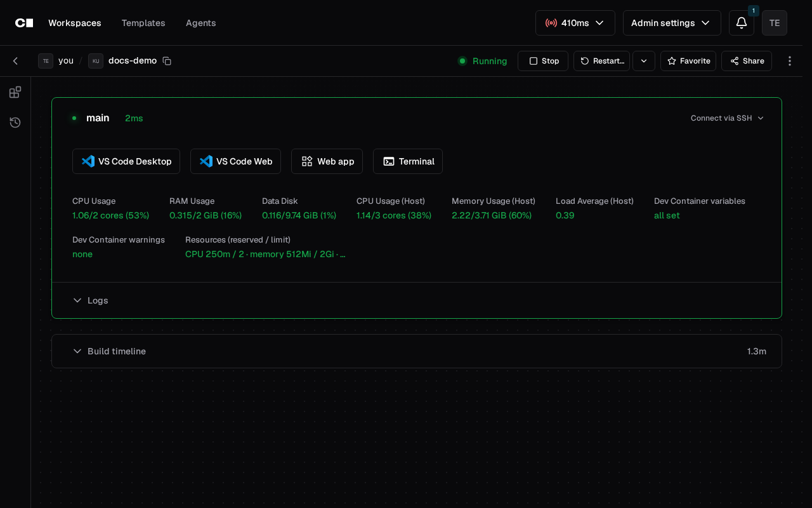Stop the workspace
The width and height of the screenshot is (812, 508).
[543, 61]
